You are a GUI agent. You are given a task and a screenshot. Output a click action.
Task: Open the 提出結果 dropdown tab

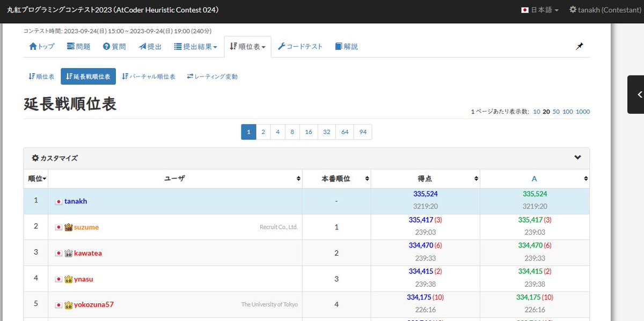(195, 47)
